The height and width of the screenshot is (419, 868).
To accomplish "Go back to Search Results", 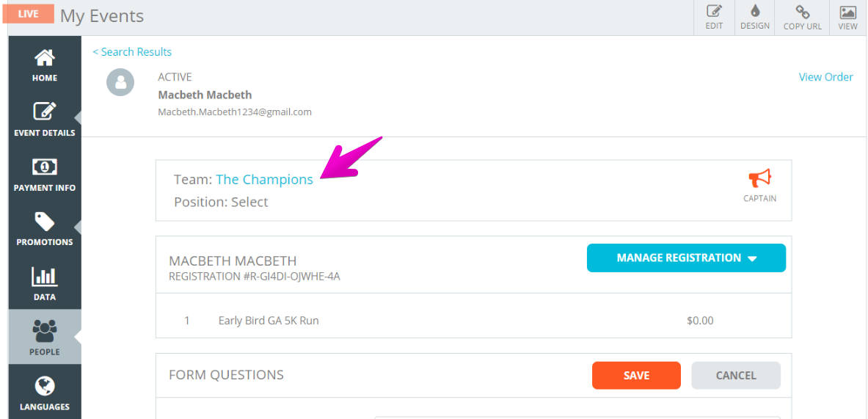I will coord(132,52).
